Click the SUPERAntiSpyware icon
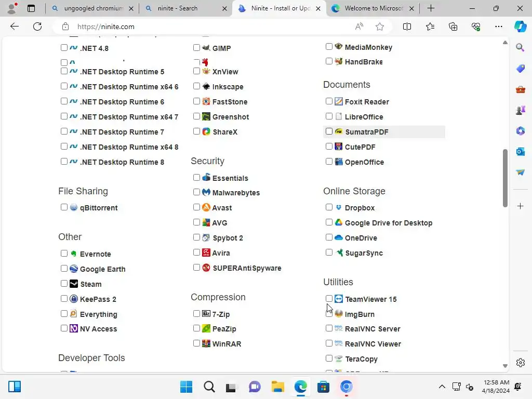 pos(206,268)
